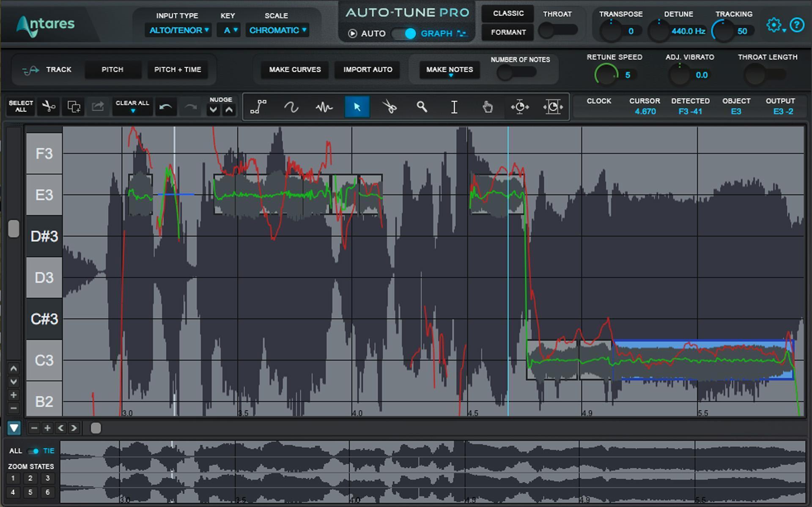Open the Input Type ALTO/TENOR dropdown
The height and width of the screenshot is (507, 812).
coord(178,30)
